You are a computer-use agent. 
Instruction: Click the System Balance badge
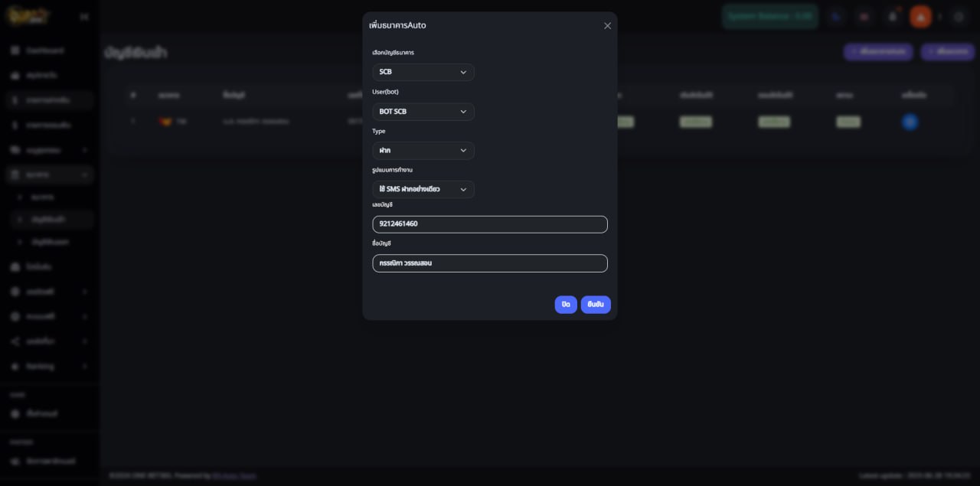(x=769, y=16)
